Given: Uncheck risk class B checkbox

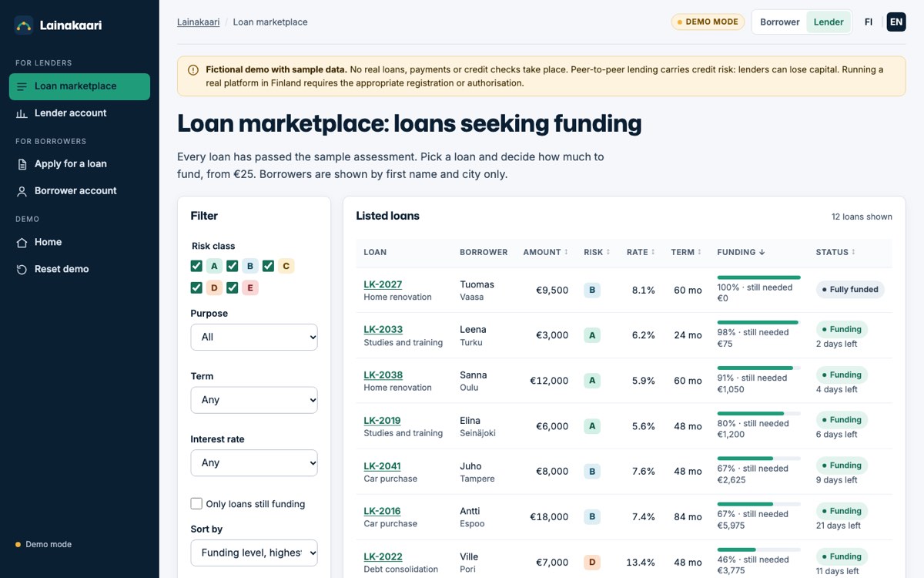Looking at the screenshot, I should point(233,266).
